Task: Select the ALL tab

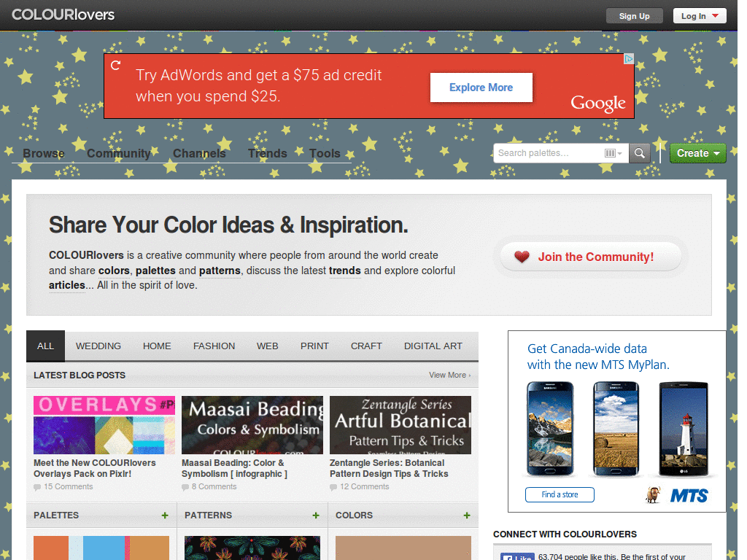Action: click(46, 346)
